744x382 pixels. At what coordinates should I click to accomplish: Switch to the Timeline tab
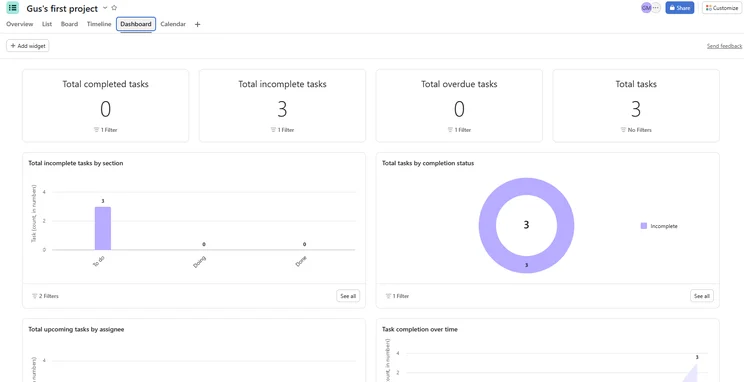[x=99, y=24]
